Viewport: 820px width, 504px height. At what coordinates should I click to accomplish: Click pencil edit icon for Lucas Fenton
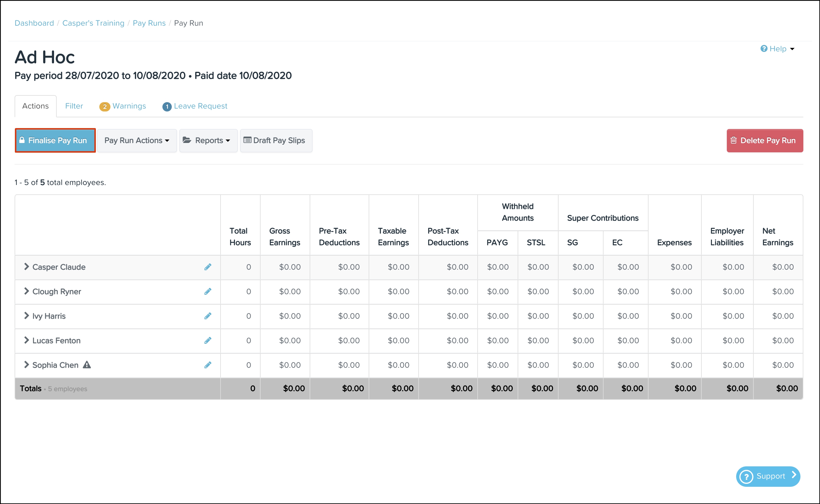tap(208, 341)
